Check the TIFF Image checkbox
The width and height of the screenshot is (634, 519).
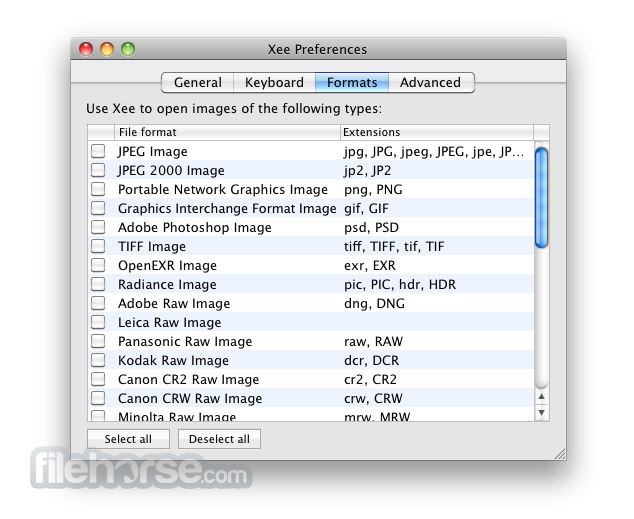tap(98, 246)
